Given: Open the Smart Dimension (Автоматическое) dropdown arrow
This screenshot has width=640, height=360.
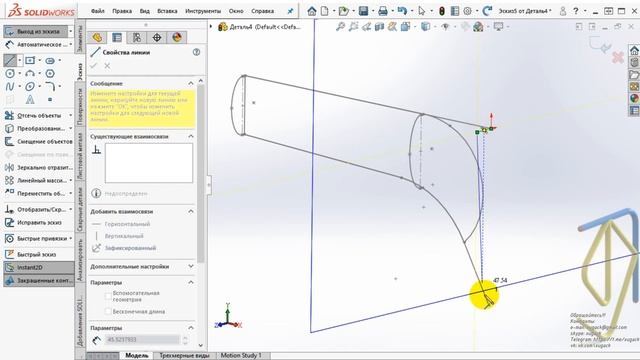Looking at the screenshot, I should [x=71, y=44].
